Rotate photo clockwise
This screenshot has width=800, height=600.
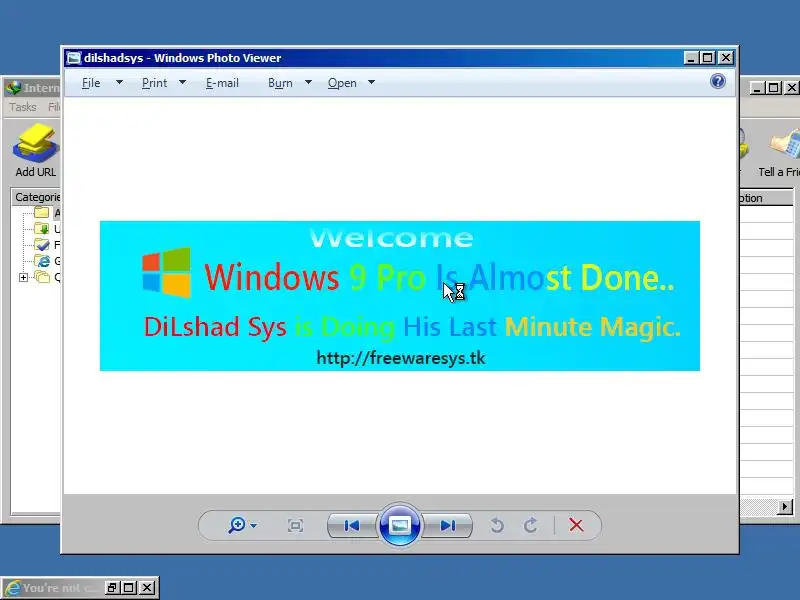531,526
